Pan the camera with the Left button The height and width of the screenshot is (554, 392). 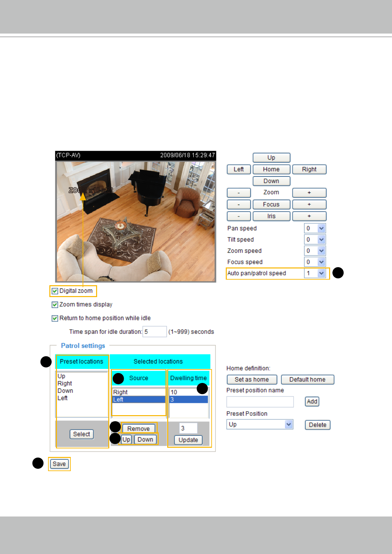(x=239, y=169)
